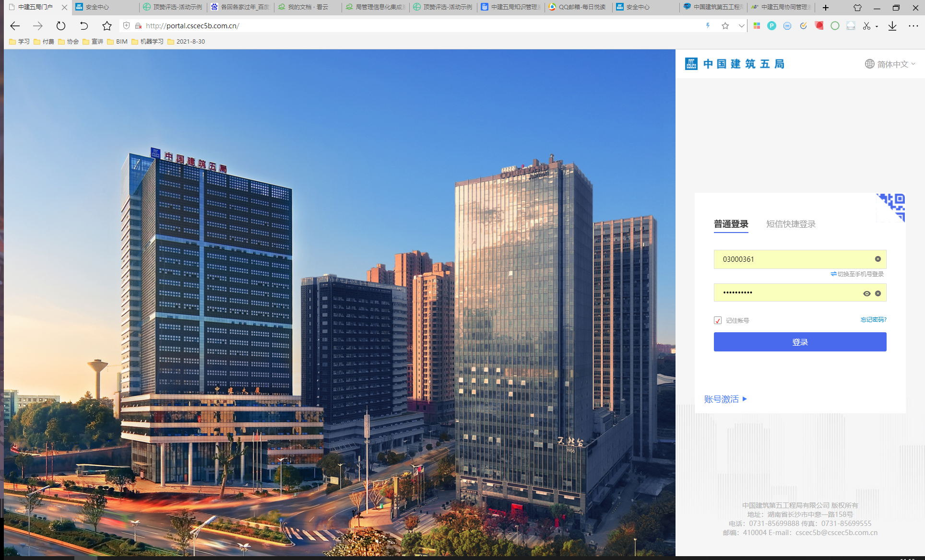Click the 忘记密码? link
The image size is (925, 560).
tap(873, 320)
